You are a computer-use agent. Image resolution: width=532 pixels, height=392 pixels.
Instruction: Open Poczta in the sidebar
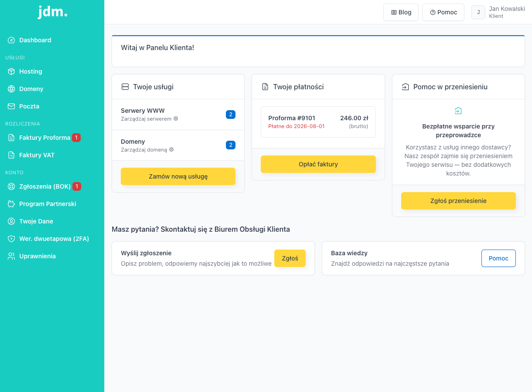pos(52,106)
